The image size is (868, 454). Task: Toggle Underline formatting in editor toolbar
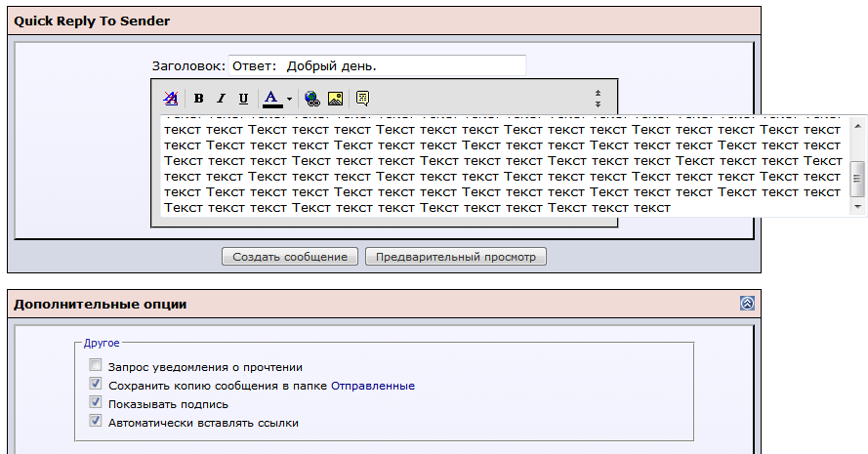coord(243,99)
